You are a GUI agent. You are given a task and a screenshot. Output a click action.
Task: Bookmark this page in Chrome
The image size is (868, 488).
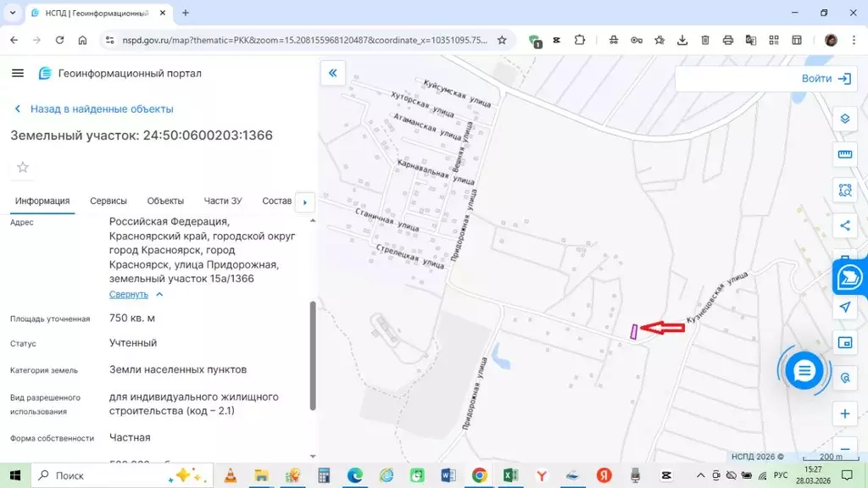502,40
